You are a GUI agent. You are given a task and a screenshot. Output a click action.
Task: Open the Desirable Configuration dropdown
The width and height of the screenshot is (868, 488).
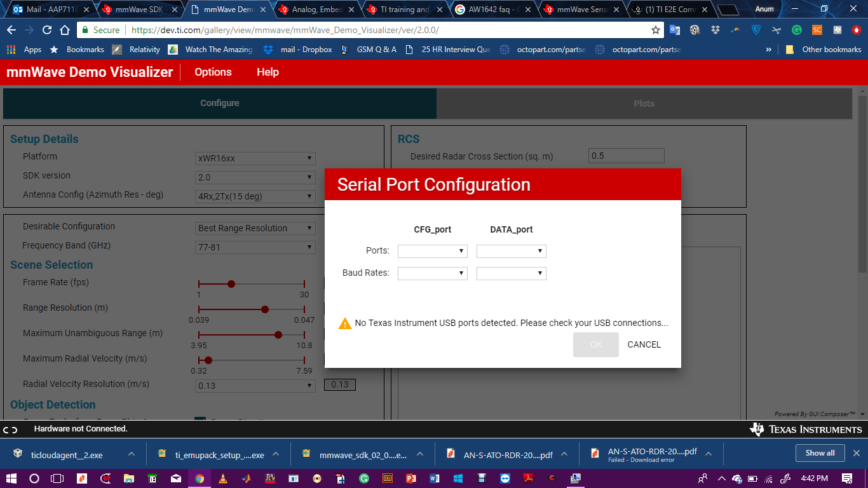(x=255, y=228)
